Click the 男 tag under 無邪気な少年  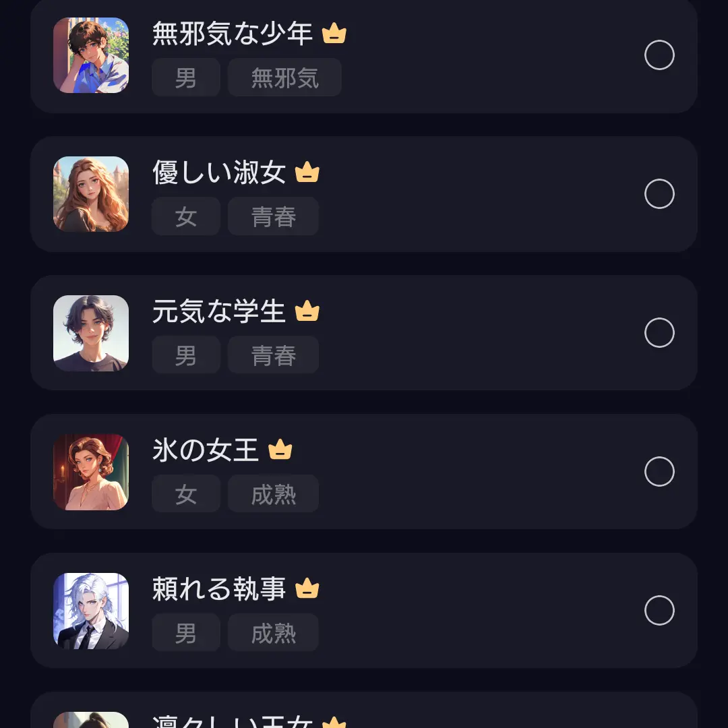185,77
